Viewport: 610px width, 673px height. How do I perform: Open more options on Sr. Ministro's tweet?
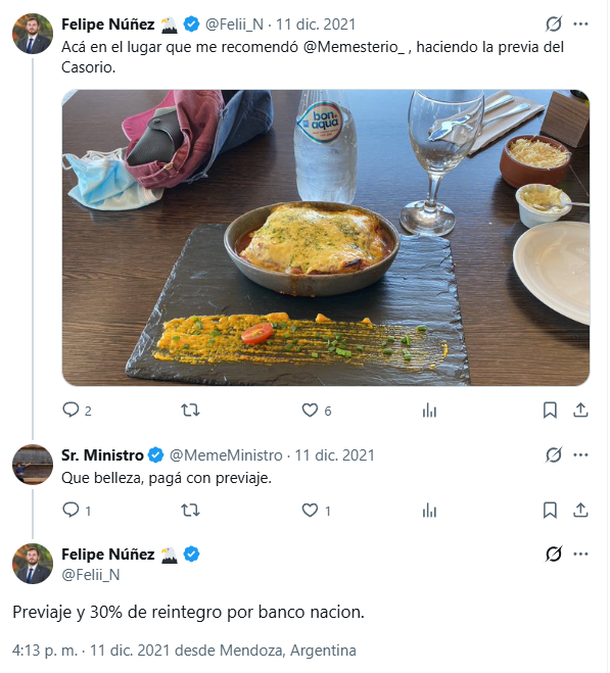(x=581, y=455)
